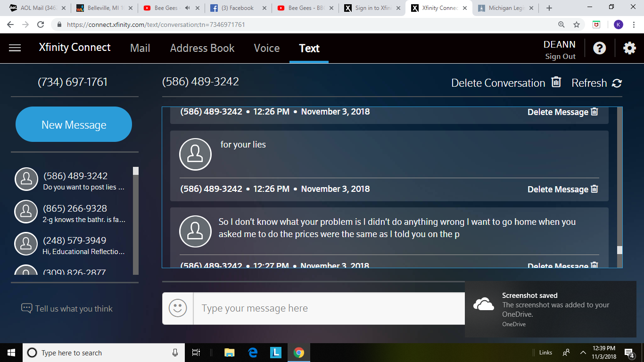Open the help question mark icon
The image size is (644, 362).
599,48
